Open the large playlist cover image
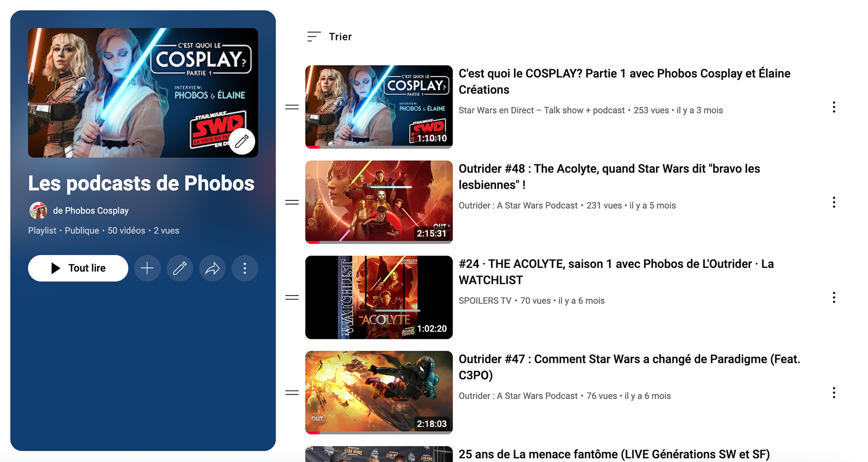This screenshot has height=462, width=868. click(x=143, y=93)
